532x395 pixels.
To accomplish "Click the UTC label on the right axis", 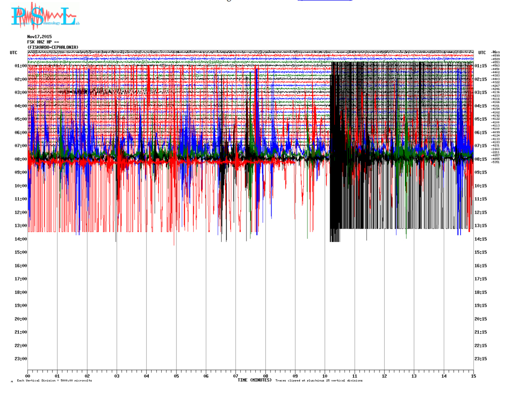I will [482, 53].
